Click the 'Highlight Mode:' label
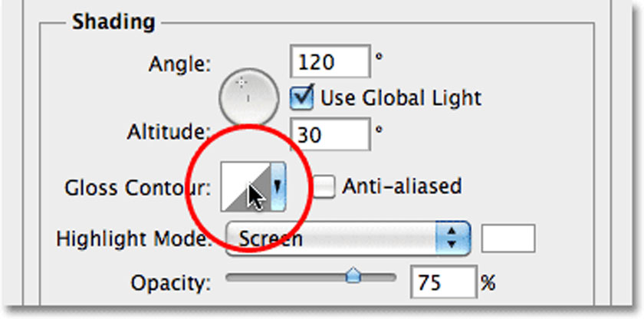Screen dimensions: 644x319 coord(133,239)
